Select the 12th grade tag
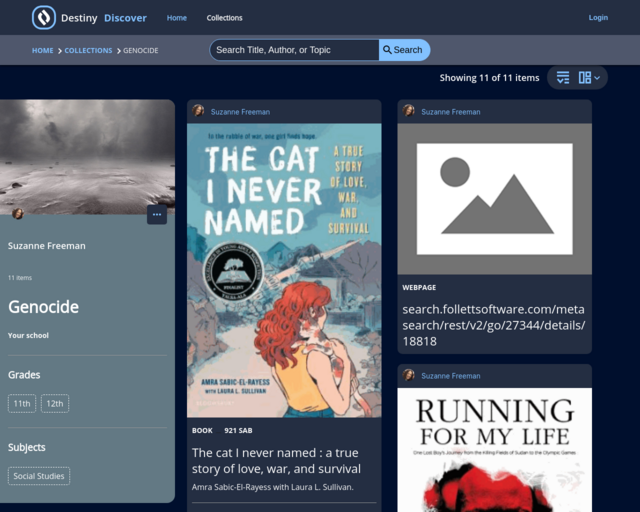 click(55, 403)
